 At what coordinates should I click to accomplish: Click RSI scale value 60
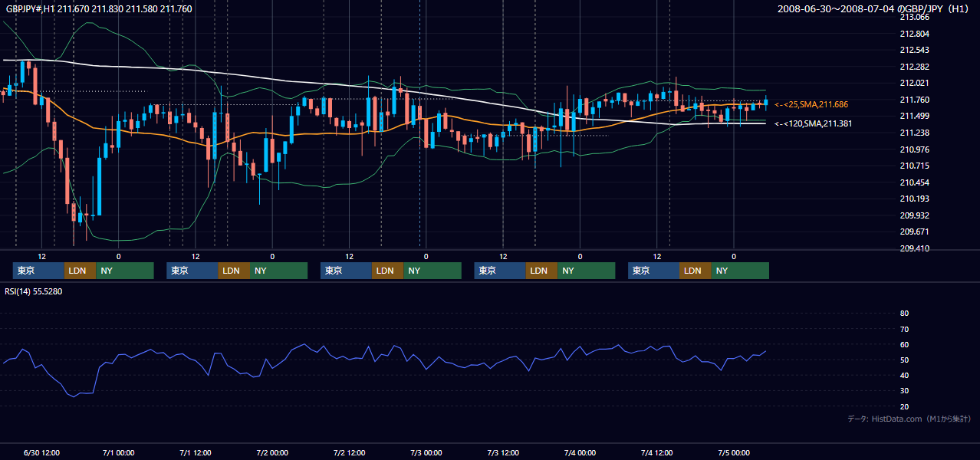904,344
